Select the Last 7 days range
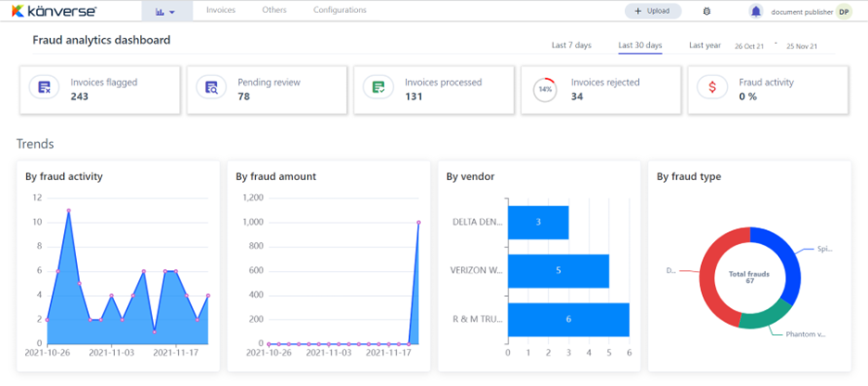This screenshot has height=386, width=868. pyautogui.click(x=571, y=45)
